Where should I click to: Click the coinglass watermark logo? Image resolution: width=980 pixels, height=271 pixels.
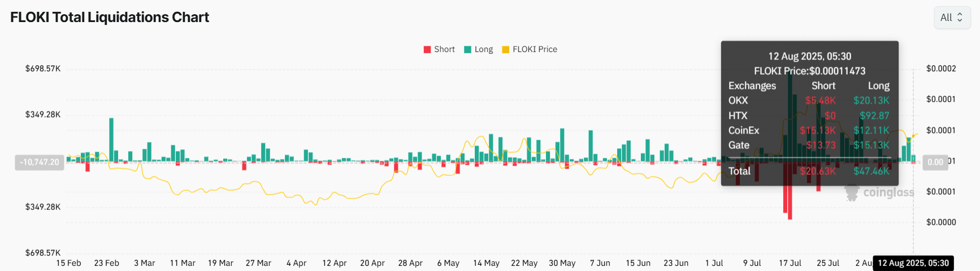click(x=879, y=192)
